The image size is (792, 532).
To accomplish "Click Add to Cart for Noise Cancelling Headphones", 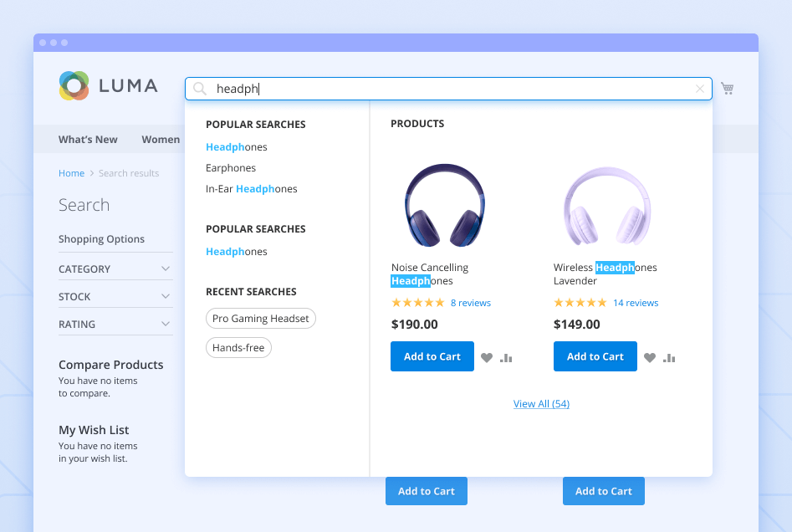I will click(x=432, y=356).
